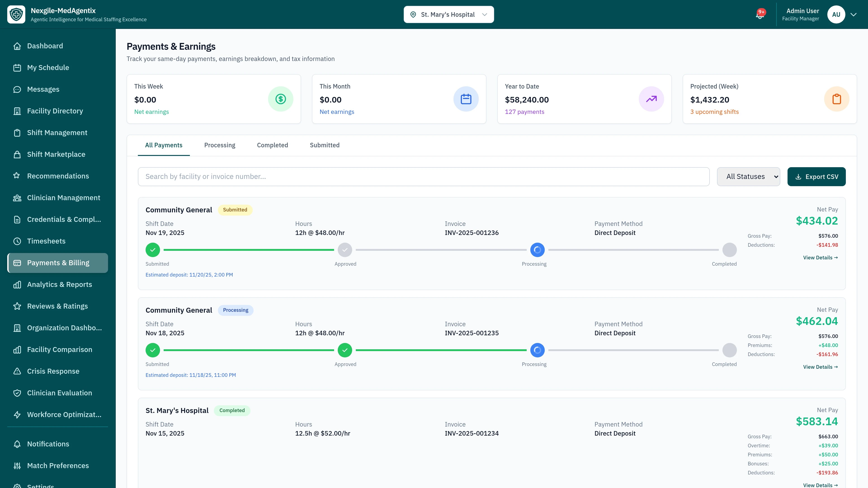The height and width of the screenshot is (488, 868).
Task: Select the Submitted tab
Action: coord(325,145)
